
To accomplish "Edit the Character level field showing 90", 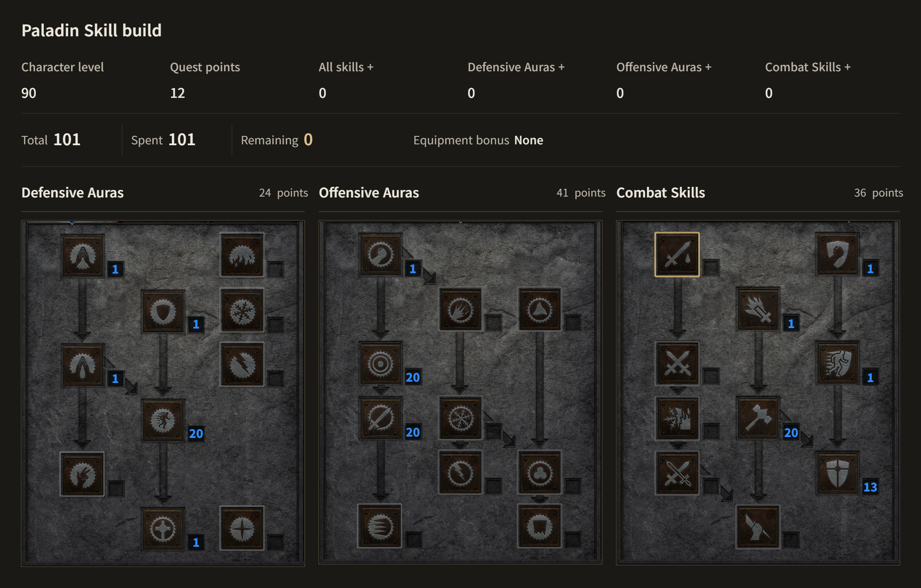I will (29, 93).
